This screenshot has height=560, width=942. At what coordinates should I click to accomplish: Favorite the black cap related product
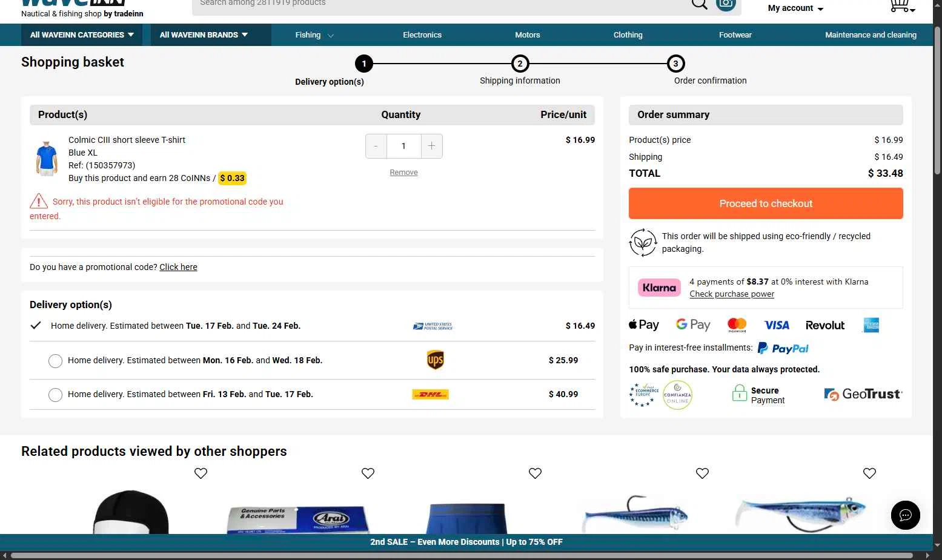[201, 473]
